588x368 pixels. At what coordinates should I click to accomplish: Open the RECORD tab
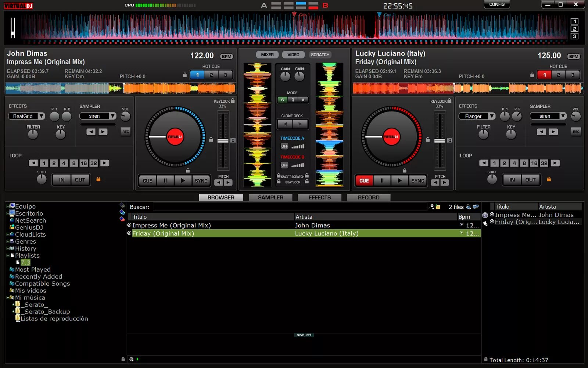click(369, 197)
